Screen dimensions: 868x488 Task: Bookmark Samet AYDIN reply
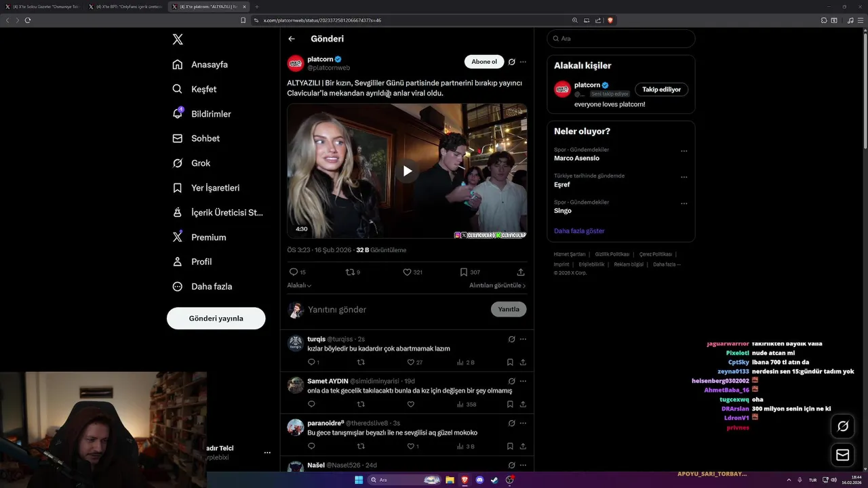click(x=510, y=404)
